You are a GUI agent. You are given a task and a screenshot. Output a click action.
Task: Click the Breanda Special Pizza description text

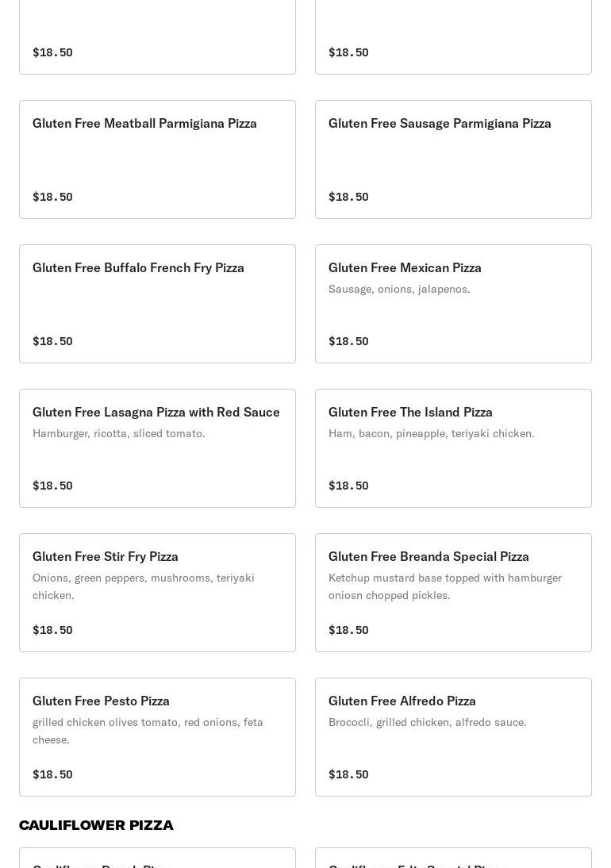[444, 586]
